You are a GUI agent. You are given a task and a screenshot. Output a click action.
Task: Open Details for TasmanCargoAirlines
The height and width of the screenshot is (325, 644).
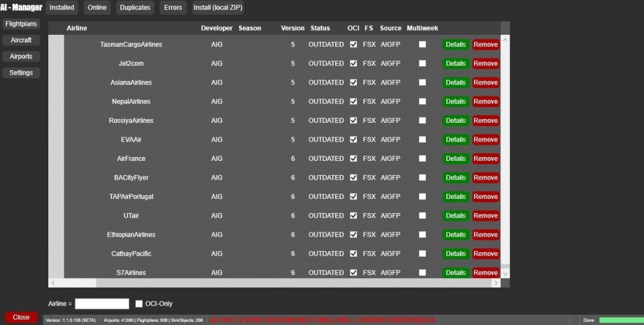click(x=455, y=44)
